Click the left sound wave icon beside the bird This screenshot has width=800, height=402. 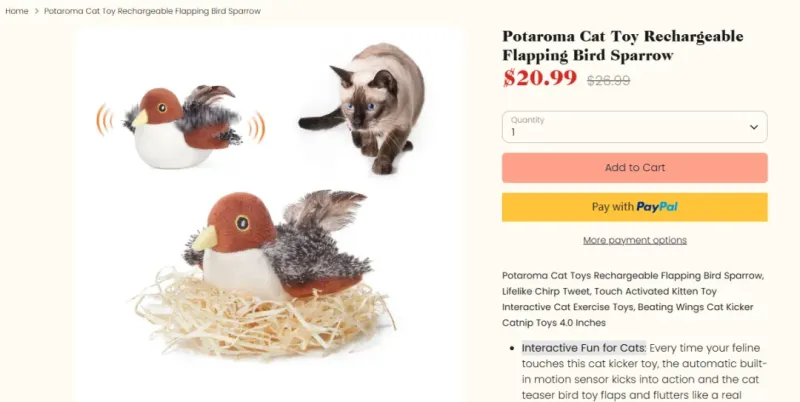pyautogui.click(x=103, y=122)
